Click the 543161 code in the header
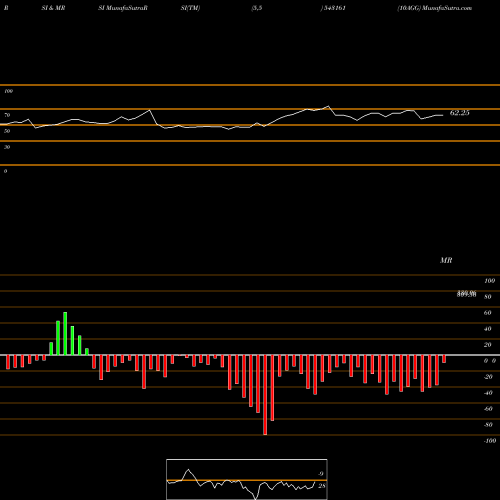 tap(334, 8)
